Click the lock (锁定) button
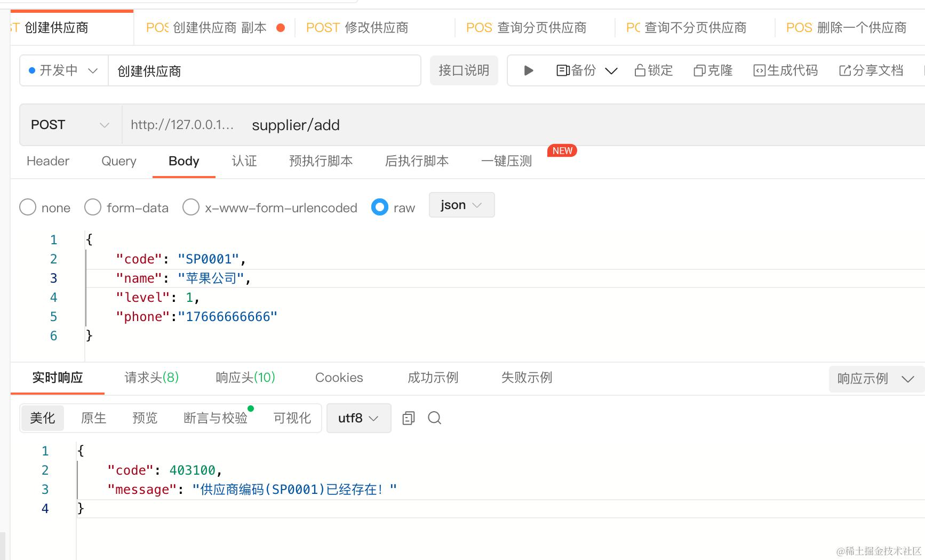 (x=653, y=70)
